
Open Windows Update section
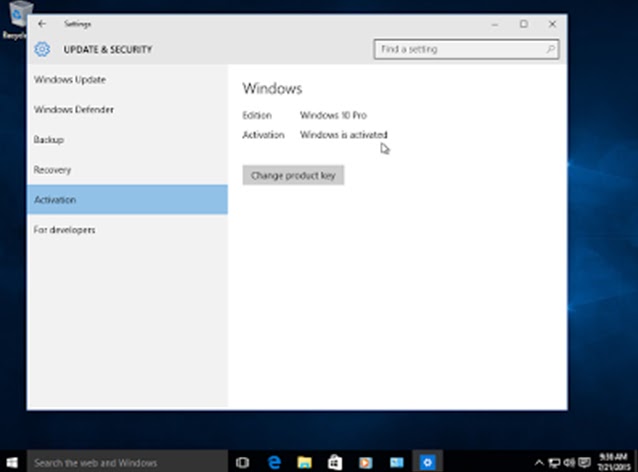(127, 79)
